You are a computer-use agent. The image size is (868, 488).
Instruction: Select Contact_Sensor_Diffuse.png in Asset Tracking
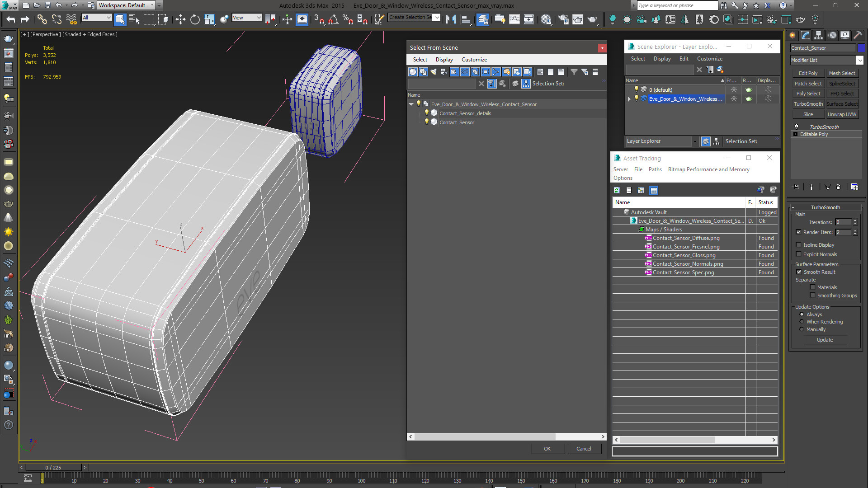[x=686, y=238]
